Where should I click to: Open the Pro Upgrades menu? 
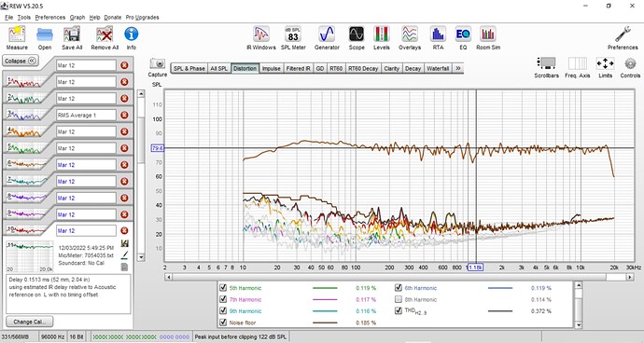[142, 17]
